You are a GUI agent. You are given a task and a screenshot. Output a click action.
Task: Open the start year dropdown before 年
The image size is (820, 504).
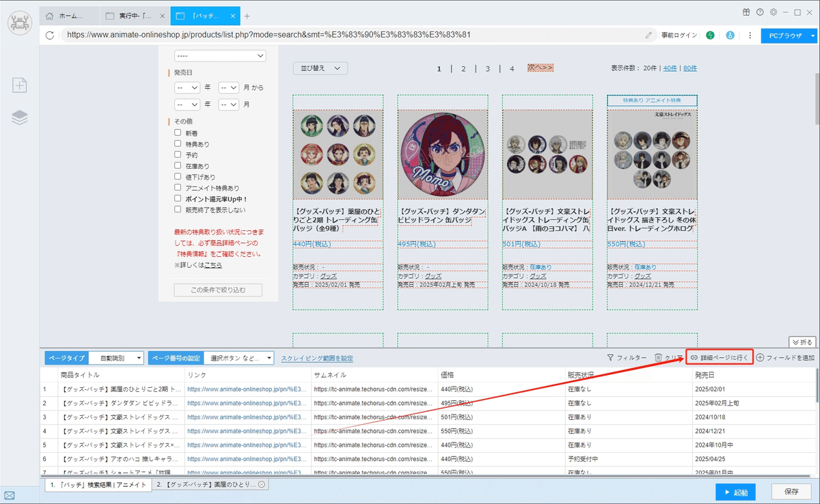(x=187, y=87)
